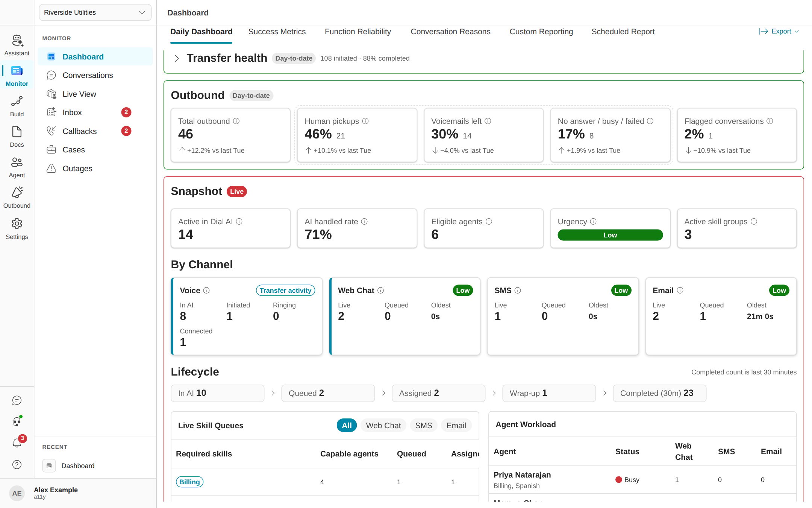Open recent Dashboard link
This screenshot has width=812, height=508.
click(78, 466)
